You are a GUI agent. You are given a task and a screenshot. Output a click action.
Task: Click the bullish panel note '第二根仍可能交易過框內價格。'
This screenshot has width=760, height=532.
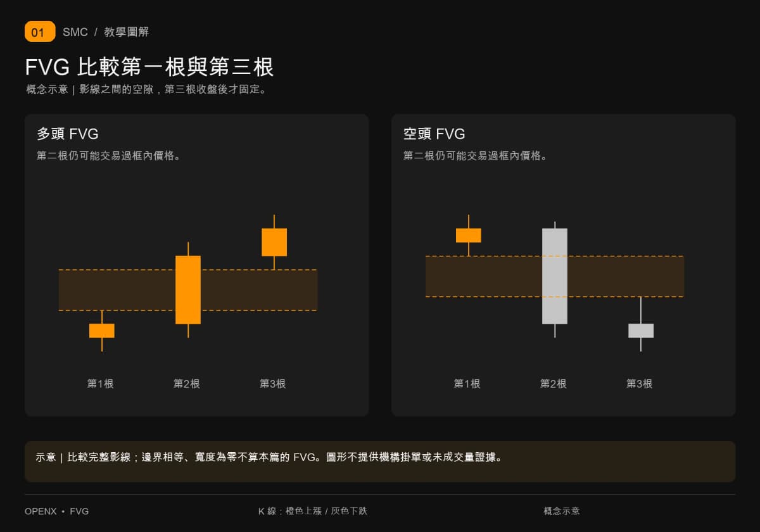[x=110, y=156]
